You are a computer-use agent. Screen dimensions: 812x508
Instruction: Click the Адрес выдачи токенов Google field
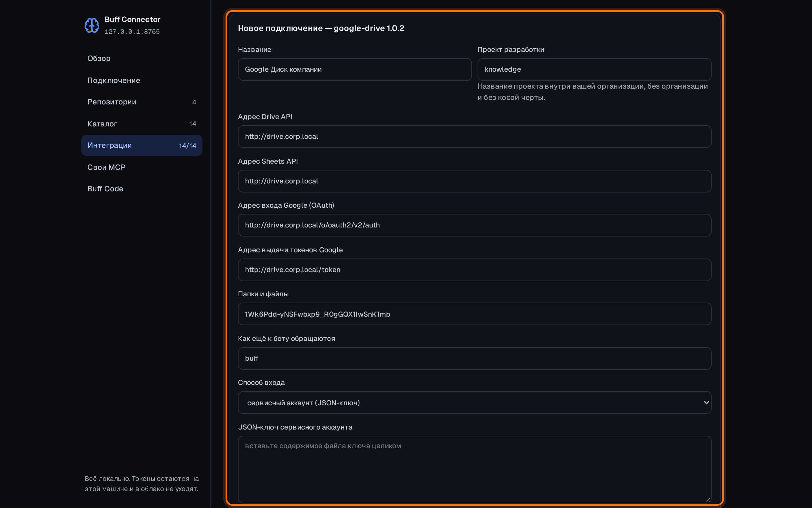(475, 270)
